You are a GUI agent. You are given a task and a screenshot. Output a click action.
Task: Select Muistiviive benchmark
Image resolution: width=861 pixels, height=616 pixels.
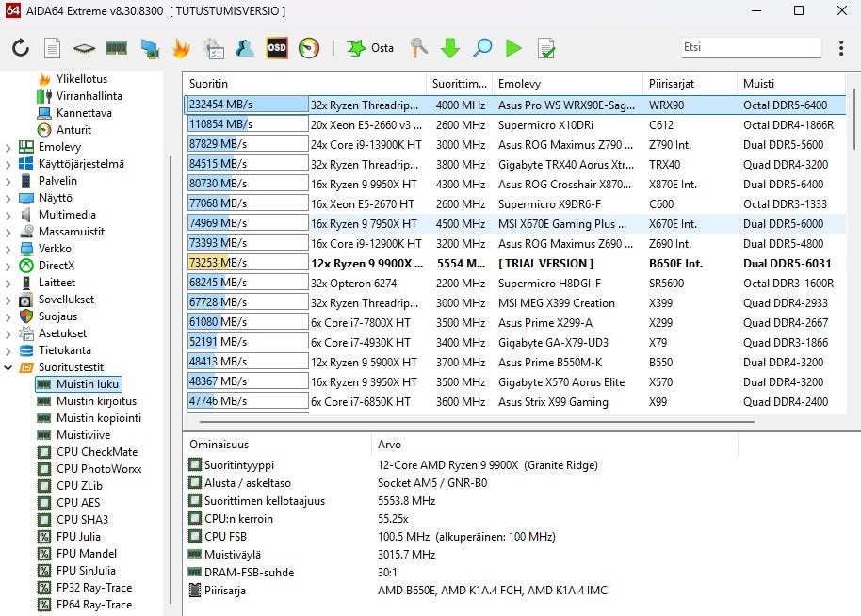tap(83, 435)
